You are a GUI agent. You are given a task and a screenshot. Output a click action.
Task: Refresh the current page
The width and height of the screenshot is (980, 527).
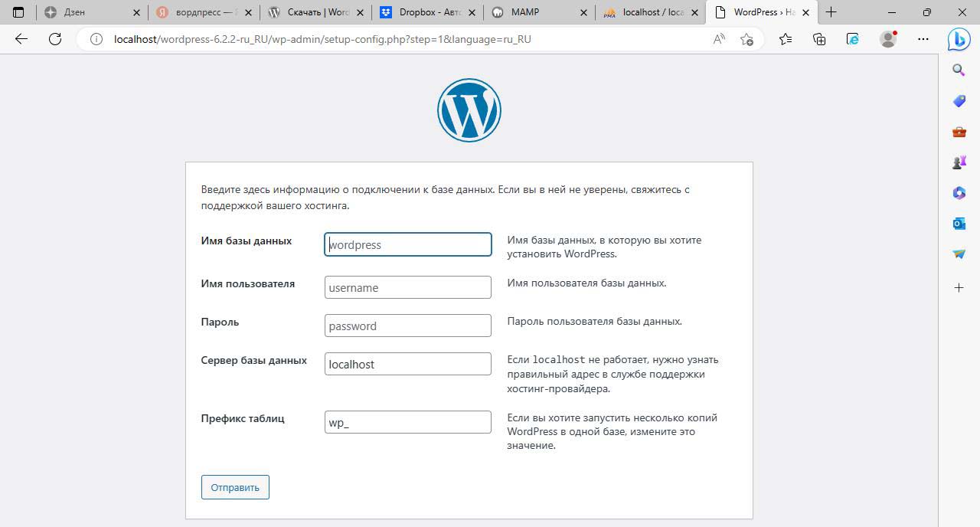[55, 39]
